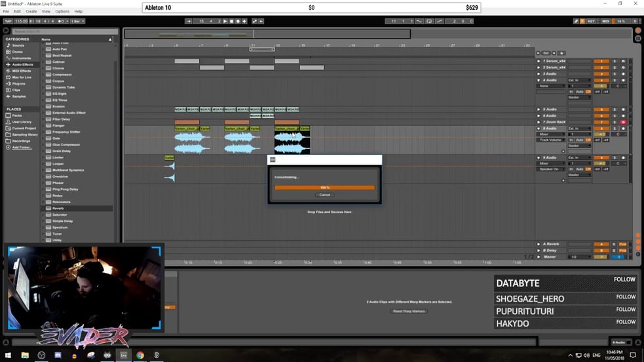Image resolution: width=644 pixels, height=362 pixels.
Task: Select the Drums category
Action: click(x=17, y=52)
